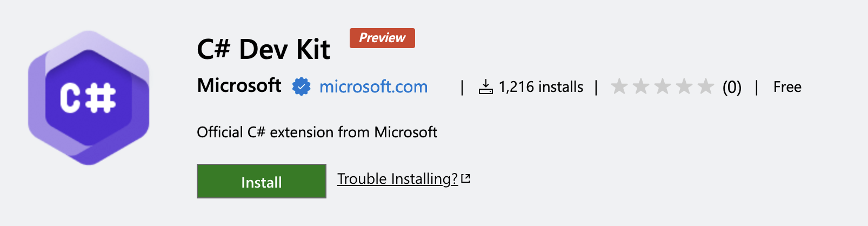Click the first rating star
The width and height of the screenshot is (868, 226).
click(619, 86)
